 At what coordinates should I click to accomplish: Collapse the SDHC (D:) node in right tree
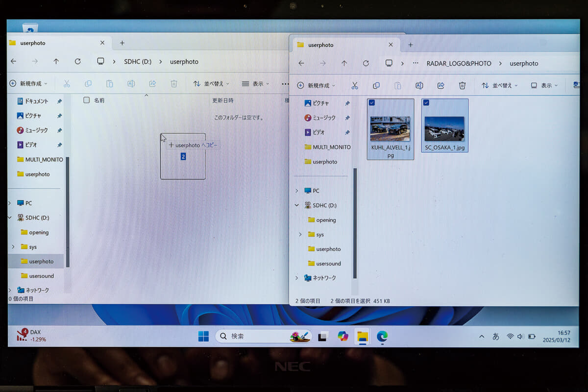click(x=296, y=205)
